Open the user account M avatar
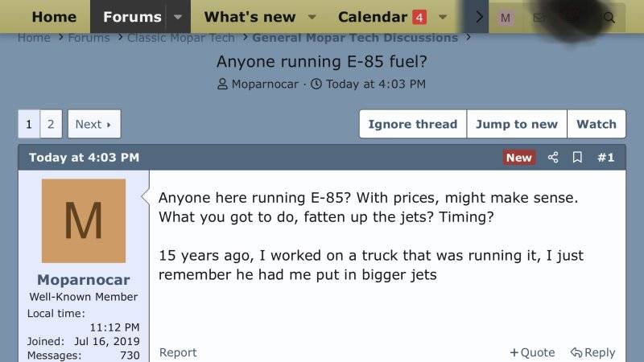Viewport: 644px width, 362px height. pyautogui.click(x=506, y=18)
